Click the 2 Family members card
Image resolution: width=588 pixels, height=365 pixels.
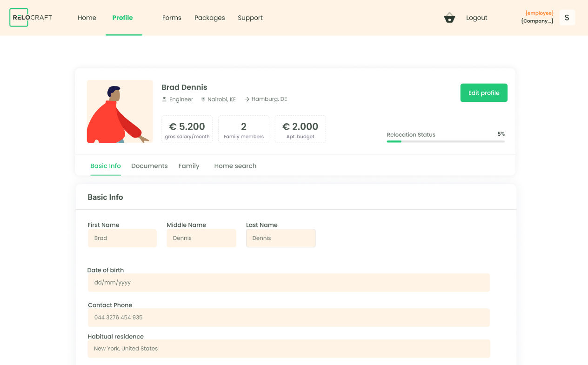244,129
